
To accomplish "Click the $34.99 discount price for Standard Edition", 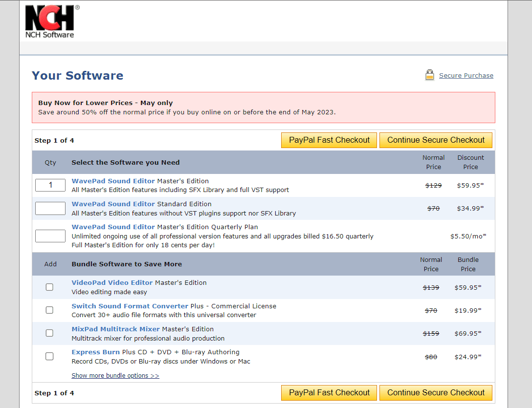I will coord(470,209).
